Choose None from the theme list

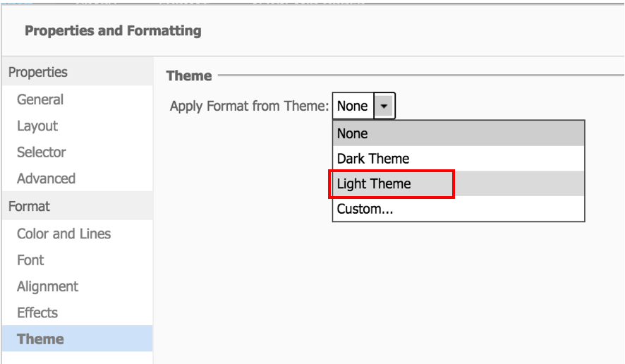(x=353, y=133)
